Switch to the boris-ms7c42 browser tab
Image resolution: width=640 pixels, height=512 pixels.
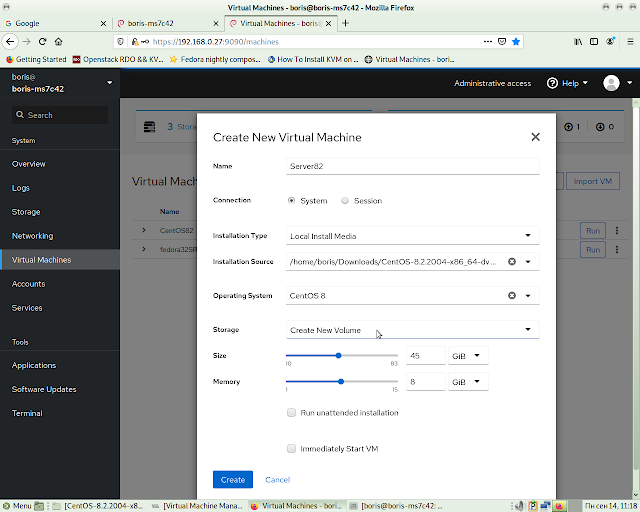pyautogui.click(x=168, y=23)
